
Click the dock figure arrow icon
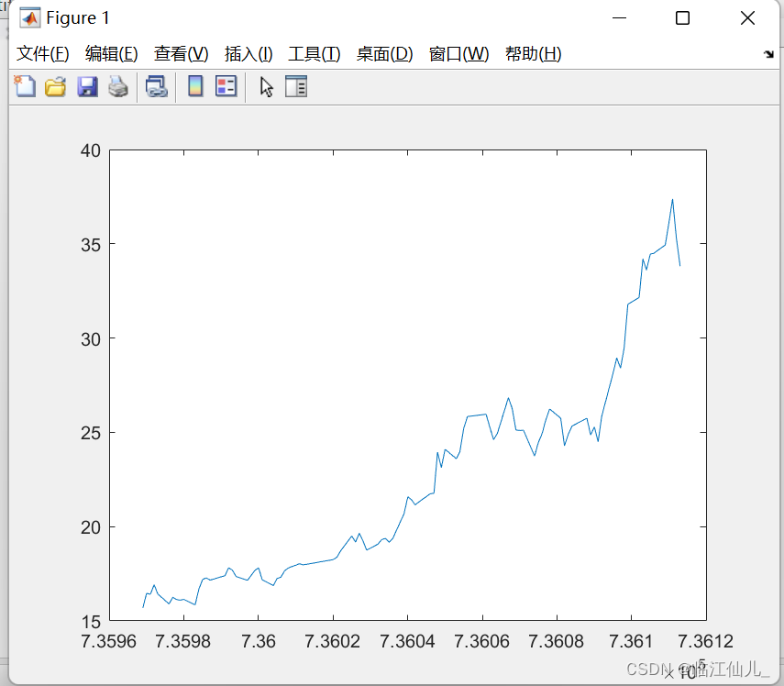click(x=768, y=54)
